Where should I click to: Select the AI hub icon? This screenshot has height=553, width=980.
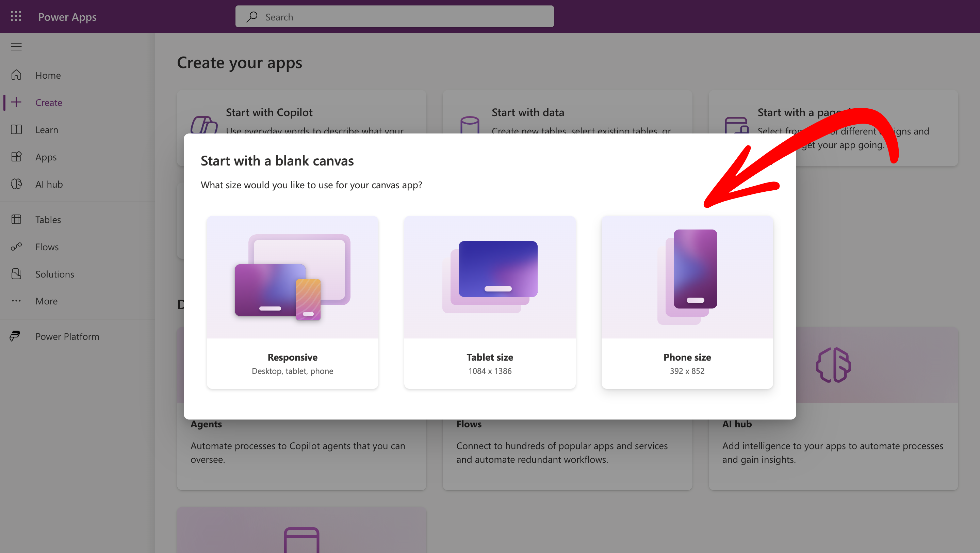16,184
